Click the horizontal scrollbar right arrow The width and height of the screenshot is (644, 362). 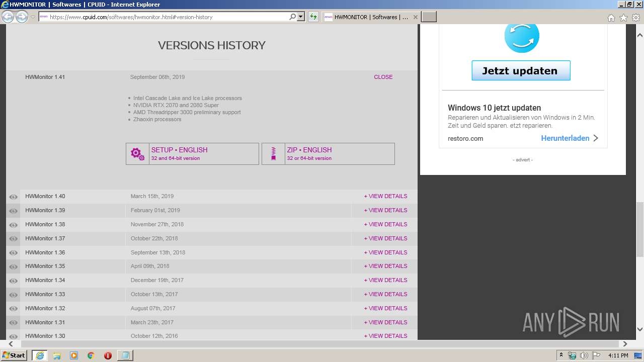tap(625, 344)
